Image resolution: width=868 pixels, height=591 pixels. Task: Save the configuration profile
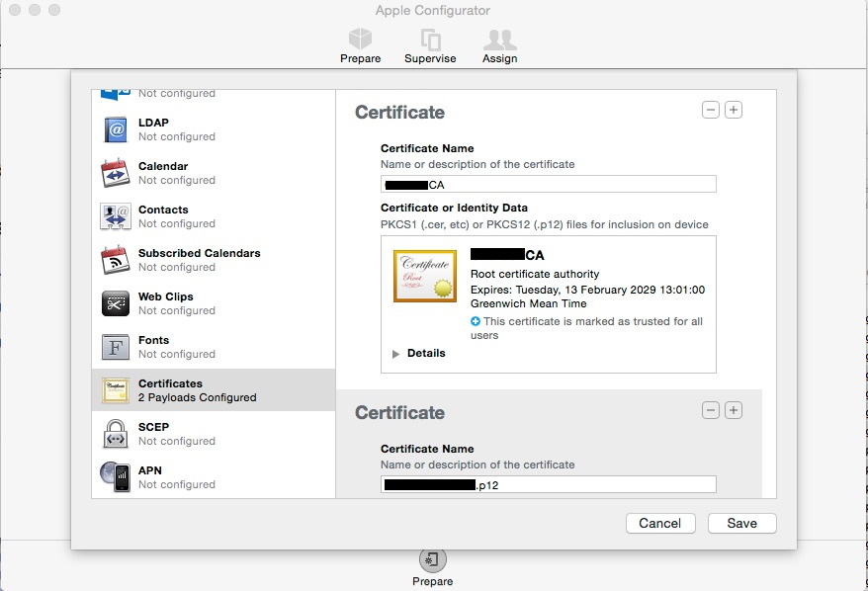741,523
